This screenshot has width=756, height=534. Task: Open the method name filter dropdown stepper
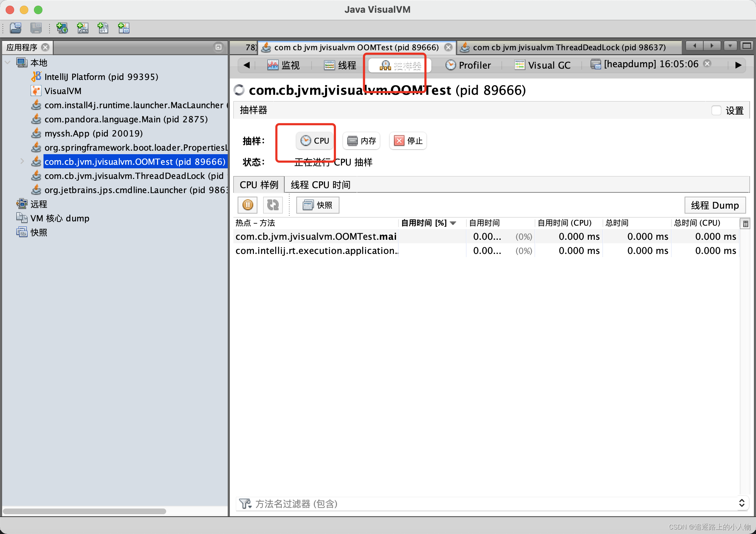click(742, 503)
